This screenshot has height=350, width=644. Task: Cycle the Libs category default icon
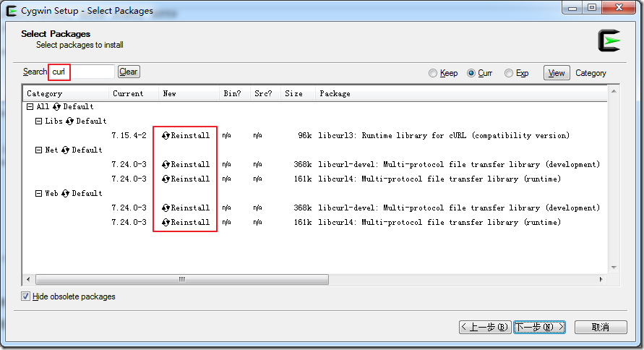click(69, 121)
